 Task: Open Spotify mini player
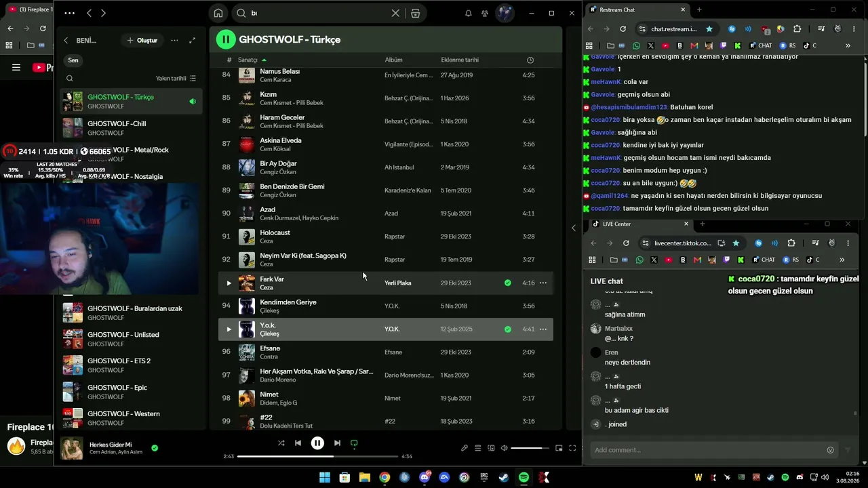(x=559, y=448)
